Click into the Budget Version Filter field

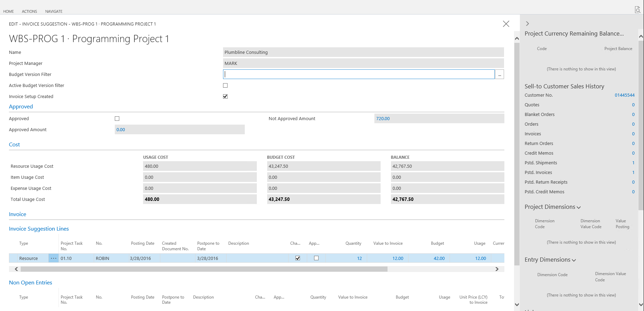point(359,75)
